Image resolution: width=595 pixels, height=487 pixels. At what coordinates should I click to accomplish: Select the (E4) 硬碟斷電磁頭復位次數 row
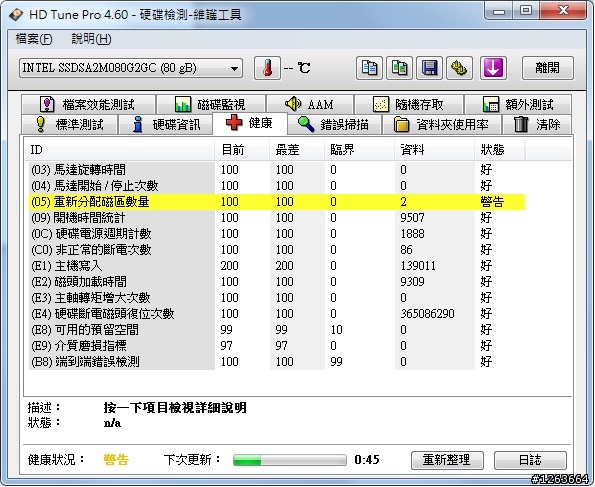[277, 314]
